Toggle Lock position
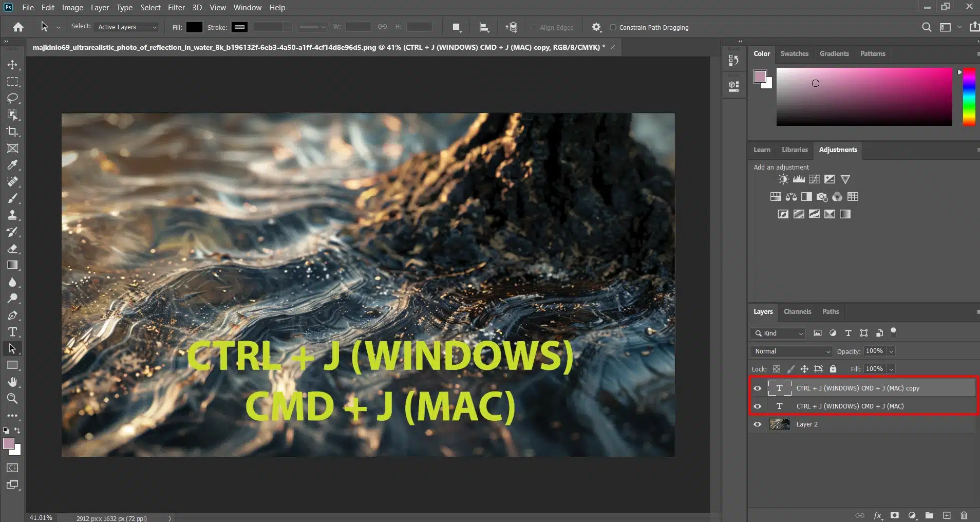This screenshot has width=980, height=522. pos(804,369)
